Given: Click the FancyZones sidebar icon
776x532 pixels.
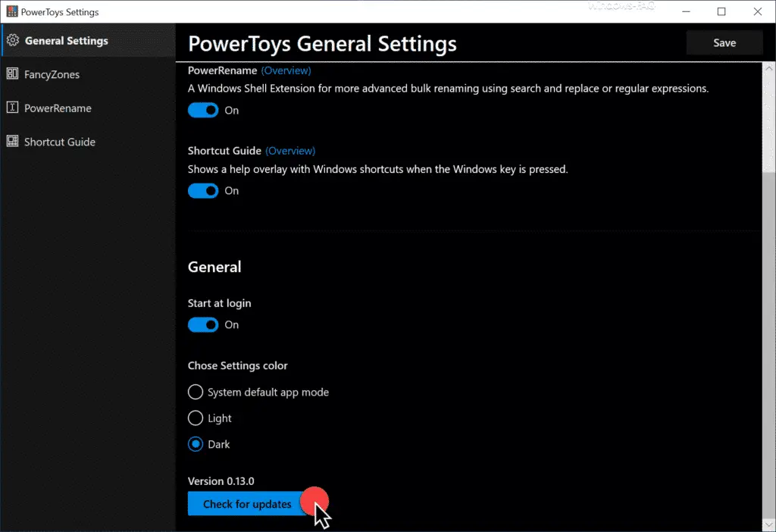Looking at the screenshot, I should pyautogui.click(x=12, y=74).
